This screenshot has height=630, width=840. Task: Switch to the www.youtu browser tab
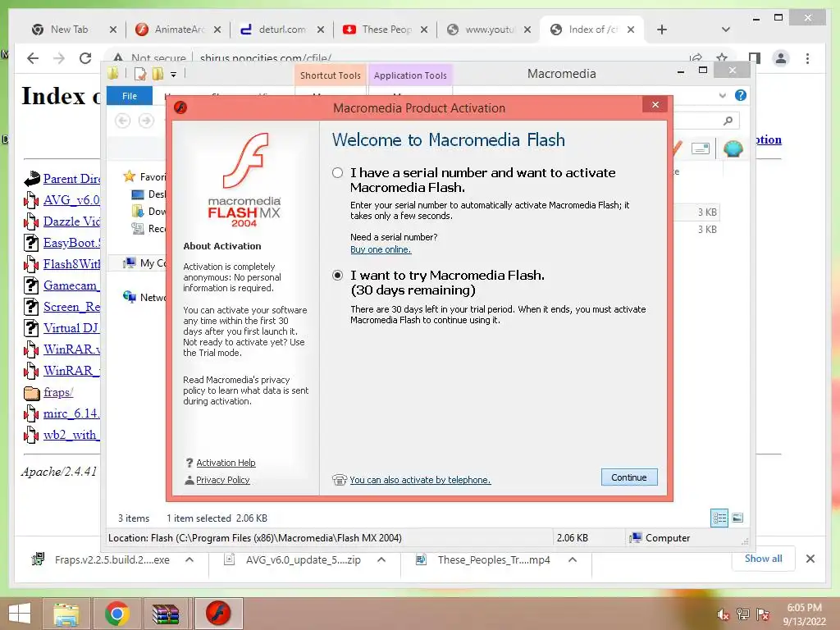(489, 30)
